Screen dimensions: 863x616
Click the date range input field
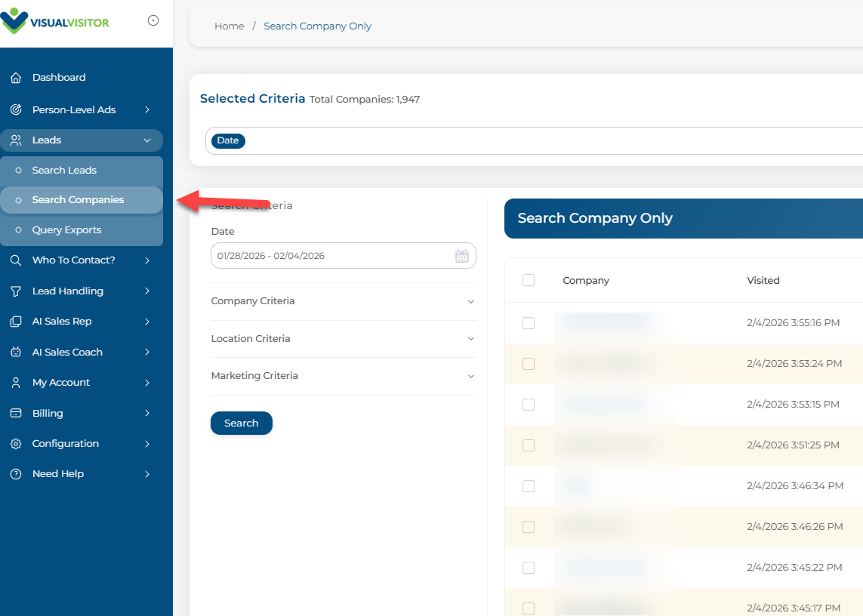pos(332,256)
